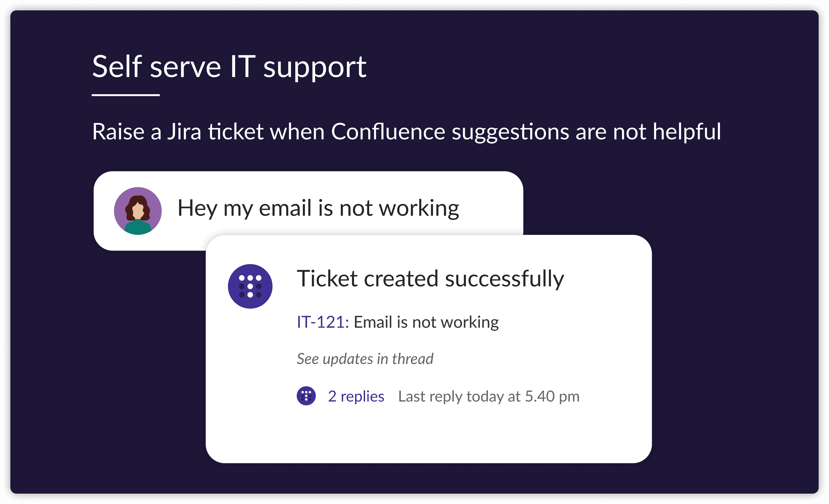
Task: Select the "Ticket created successfully" heading
Action: click(430, 279)
